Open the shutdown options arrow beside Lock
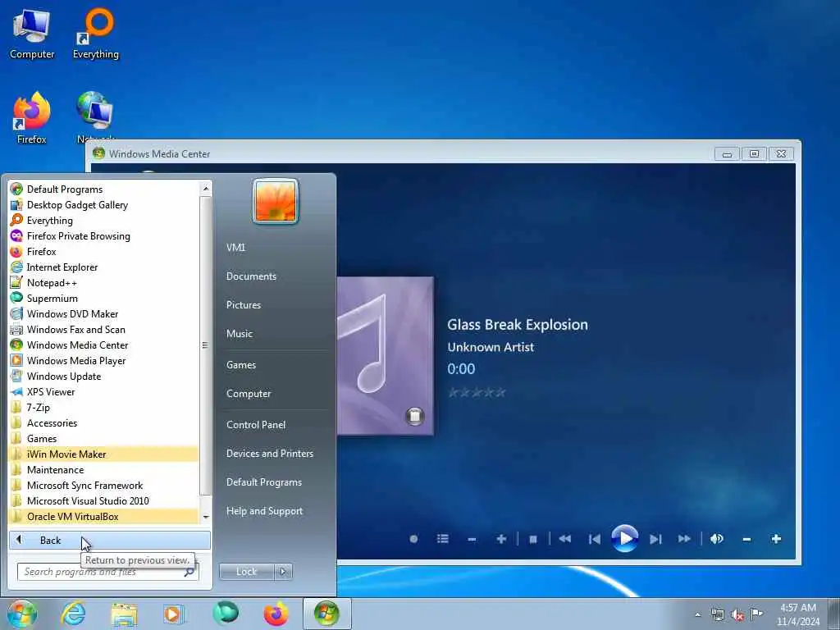 coord(283,572)
